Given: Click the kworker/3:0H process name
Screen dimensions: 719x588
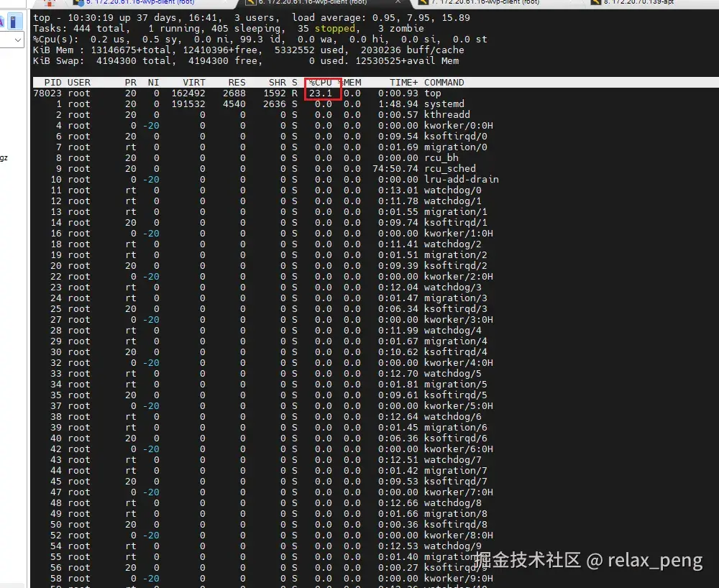Looking at the screenshot, I should pyautogui.click(x=459, y=319).
